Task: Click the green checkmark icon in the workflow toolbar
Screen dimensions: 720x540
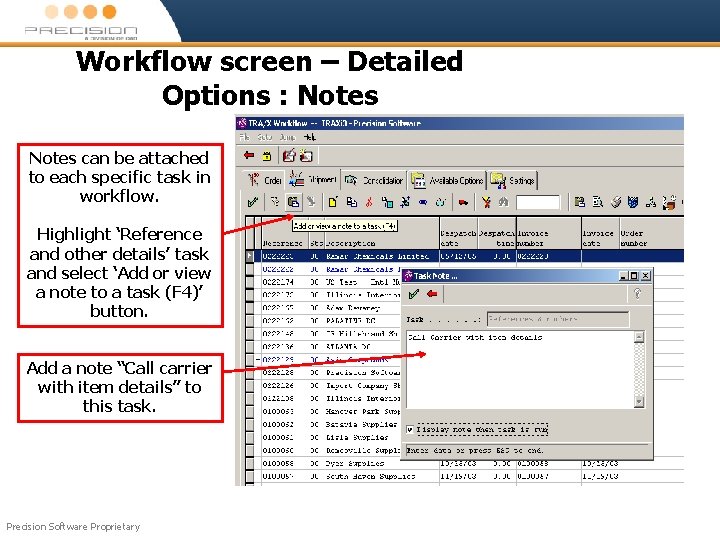Action: [253, 202]
